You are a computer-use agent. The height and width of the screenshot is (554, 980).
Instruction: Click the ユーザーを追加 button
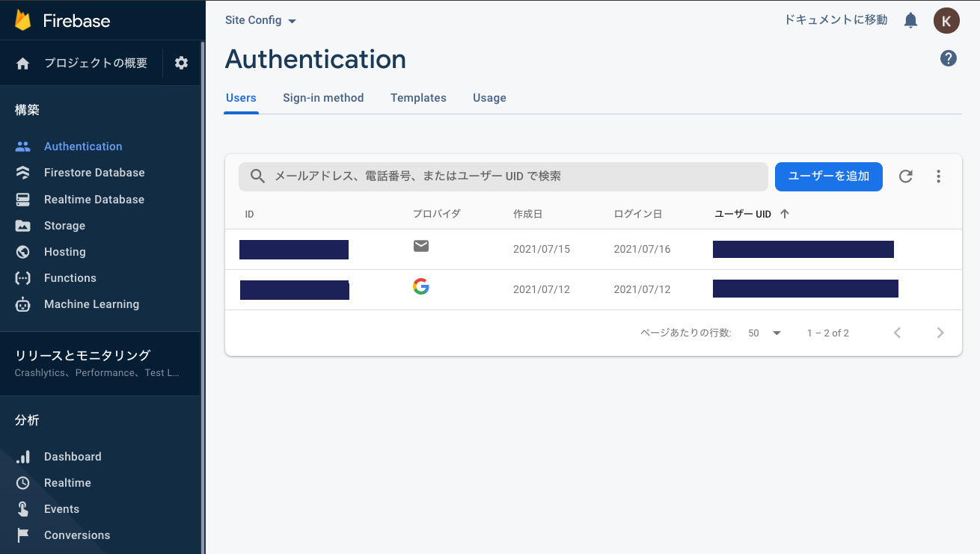pyautogui.click(x=829, y=176)
